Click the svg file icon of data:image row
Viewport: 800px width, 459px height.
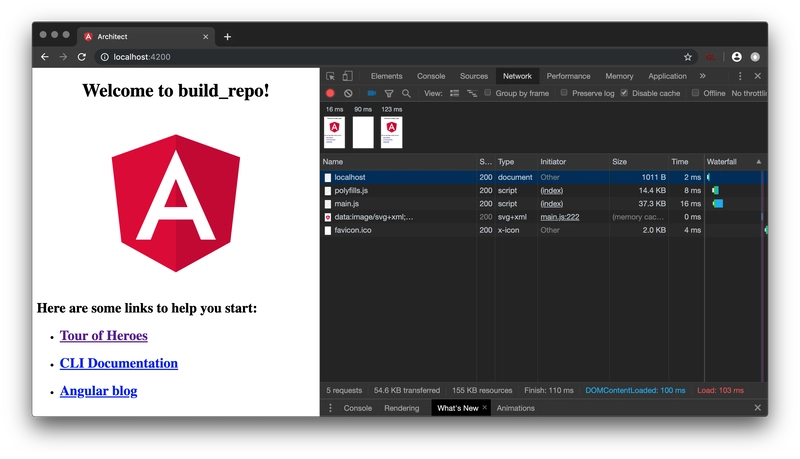(328, 217)
